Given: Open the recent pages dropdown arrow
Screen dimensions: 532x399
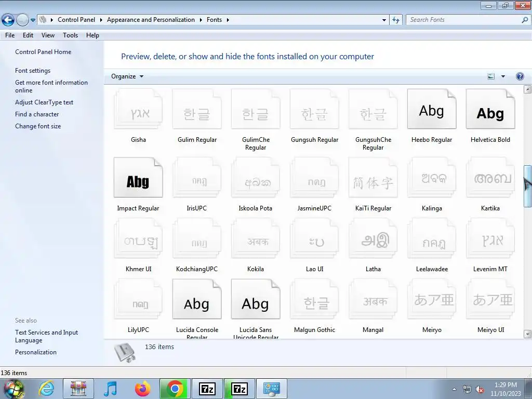Looking at the screenshot, I should pyautogui.click(x=33, y=20).
